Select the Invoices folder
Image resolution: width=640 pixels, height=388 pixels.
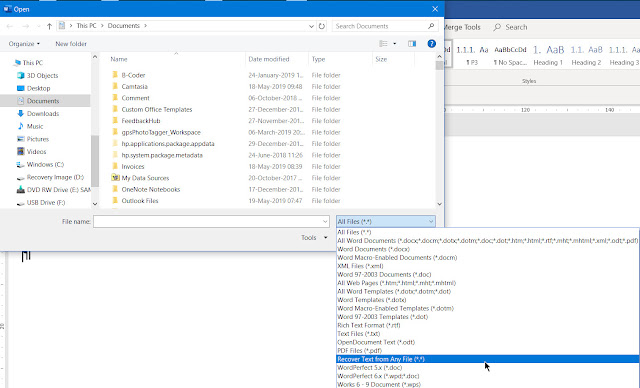pyautogui.click(x=133, y=166)
